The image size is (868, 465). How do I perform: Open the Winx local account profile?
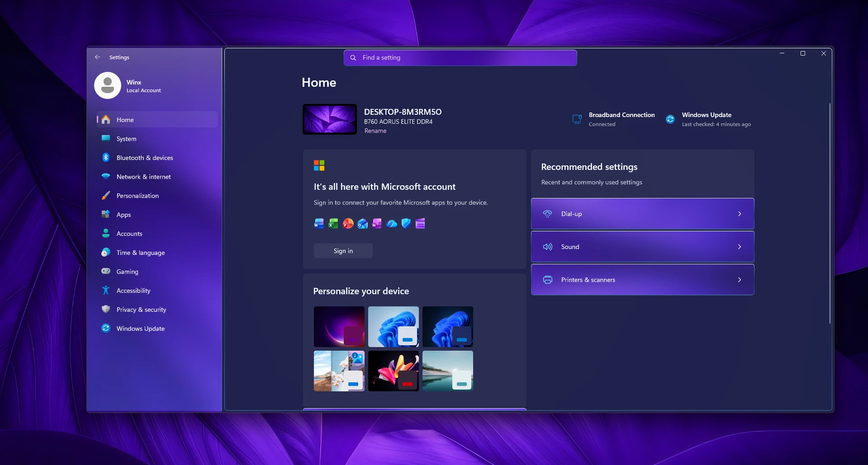pos(128,86)
